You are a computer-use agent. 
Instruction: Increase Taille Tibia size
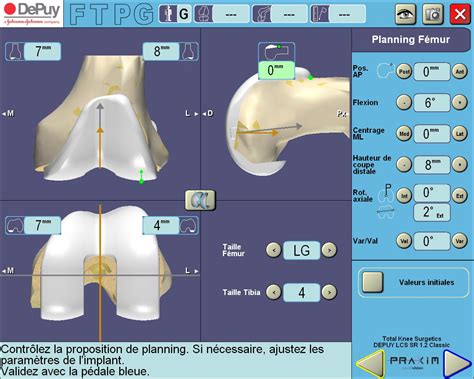click(329, 292)
